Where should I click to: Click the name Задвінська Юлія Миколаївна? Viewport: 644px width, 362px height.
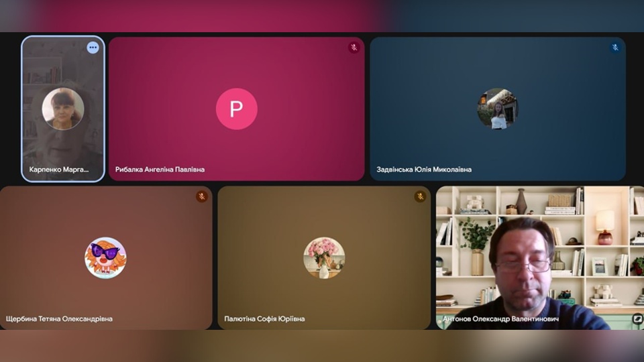(424, 170)
